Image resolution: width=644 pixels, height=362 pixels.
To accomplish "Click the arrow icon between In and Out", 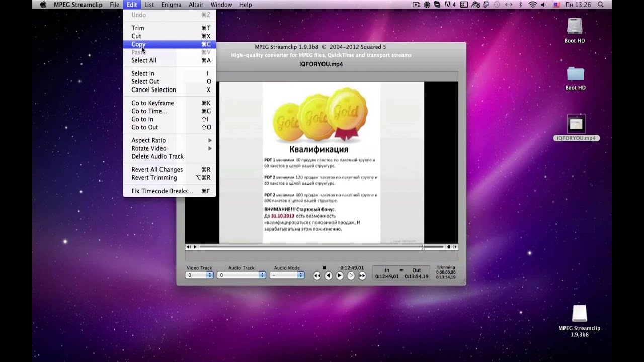I will click(401, 270).
